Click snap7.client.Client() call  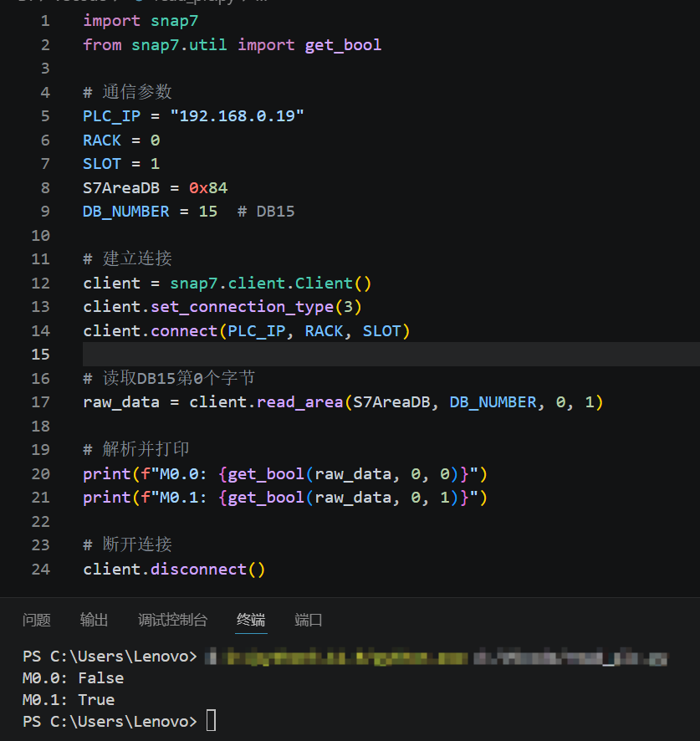point(271,283)
